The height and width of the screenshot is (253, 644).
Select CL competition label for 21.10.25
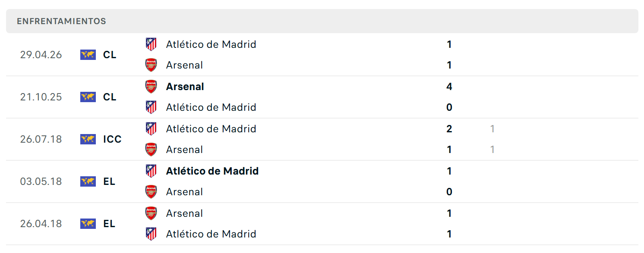(x=110, y=97)
